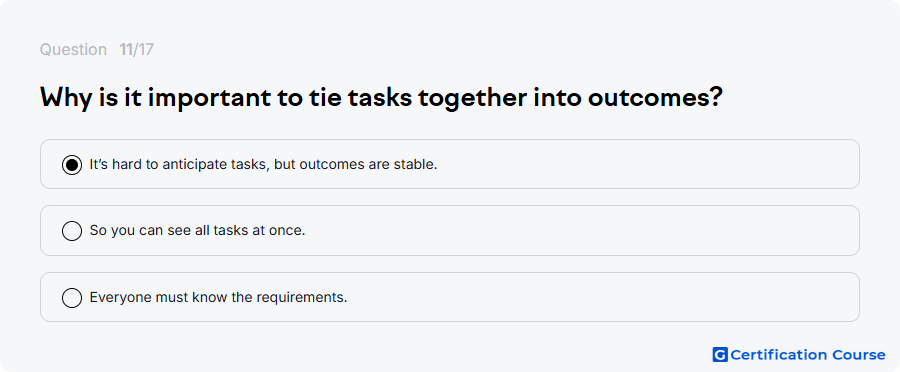This screenshot has height=372, width=900.
Task: Select 'So you can see all tasks' radio
Action: pos(72,231)
